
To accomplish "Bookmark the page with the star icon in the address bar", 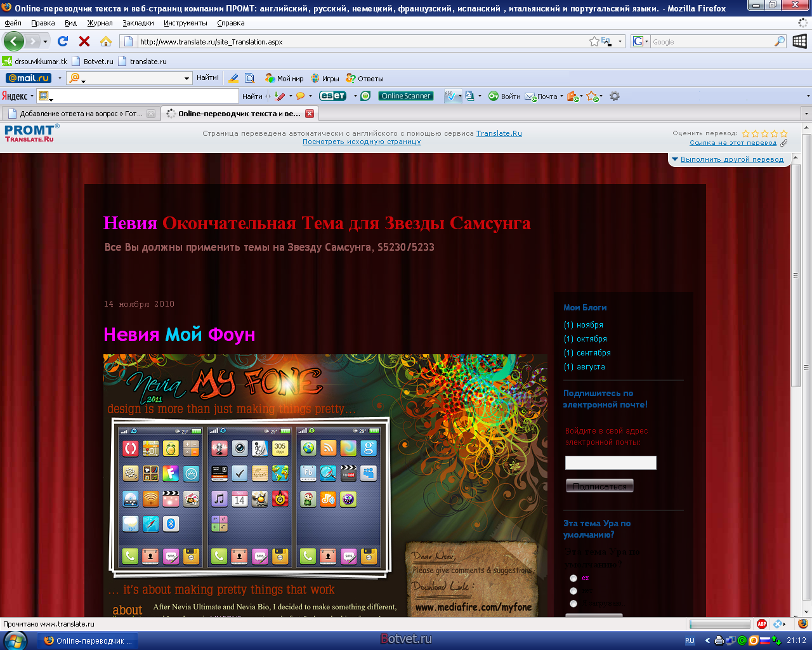I will coord(594,41).
